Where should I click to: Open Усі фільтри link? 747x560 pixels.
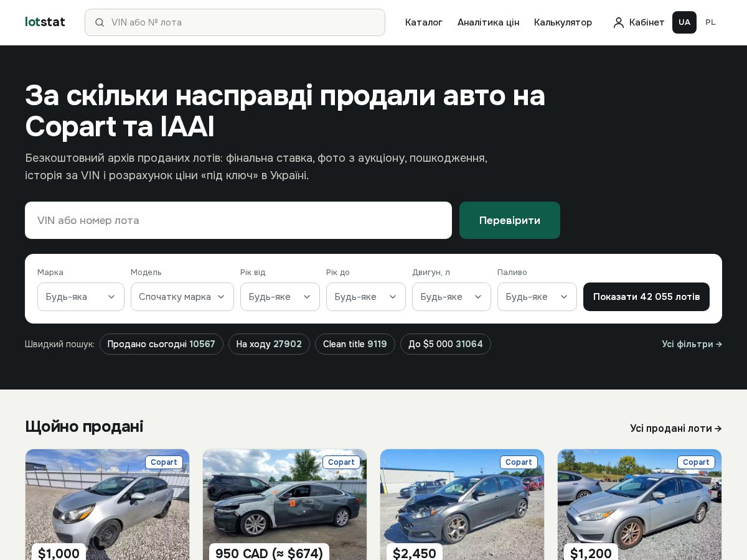pos(692,344)
